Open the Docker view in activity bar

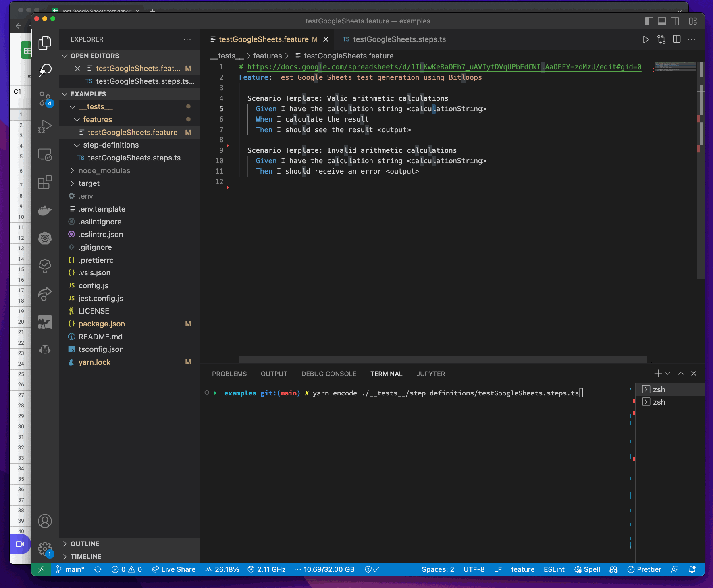[45, 210]
